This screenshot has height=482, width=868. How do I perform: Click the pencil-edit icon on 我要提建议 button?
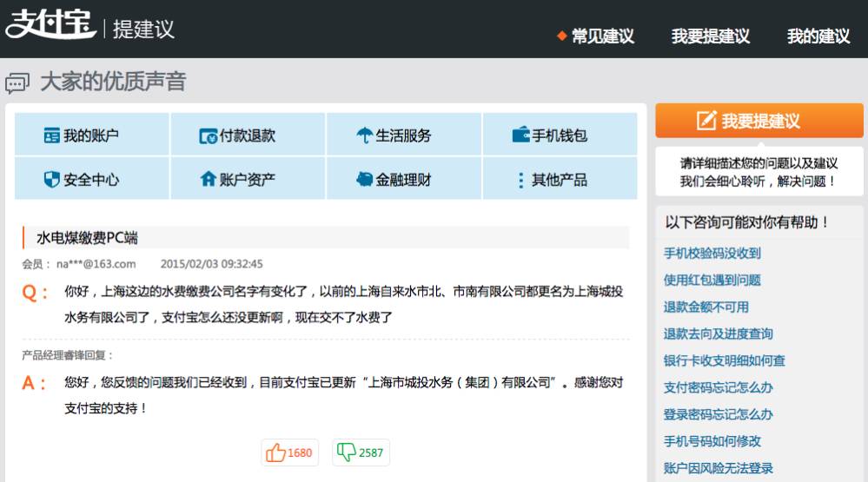coord(706,120)
